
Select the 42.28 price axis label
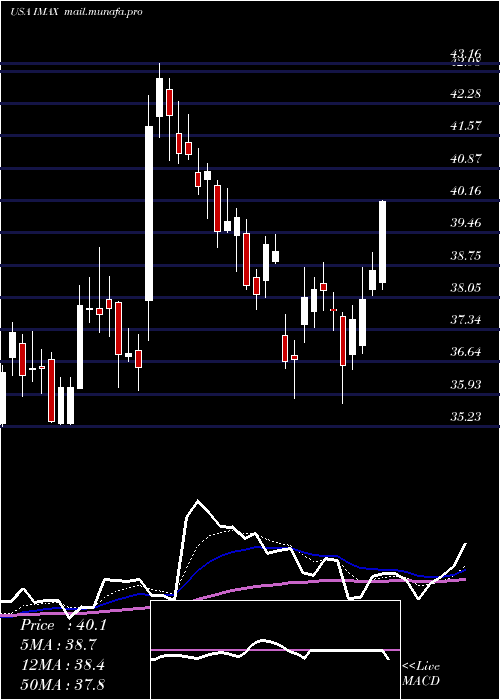[x=466, y=94]
